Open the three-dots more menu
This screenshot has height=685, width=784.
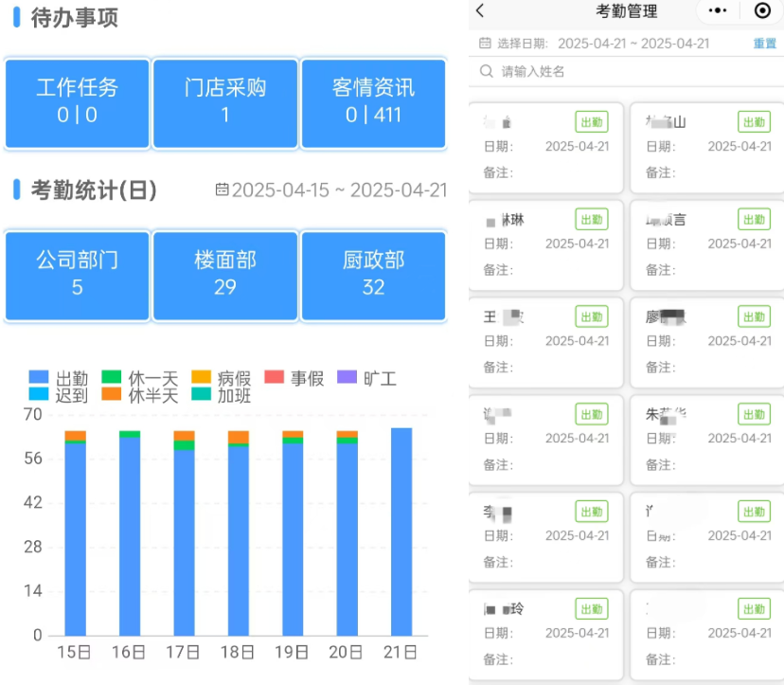718,10
